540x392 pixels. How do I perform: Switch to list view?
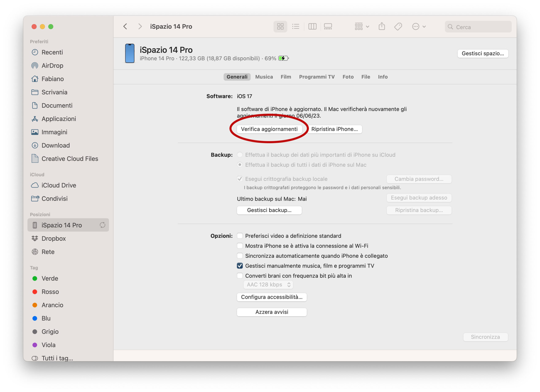click(296, 26)
